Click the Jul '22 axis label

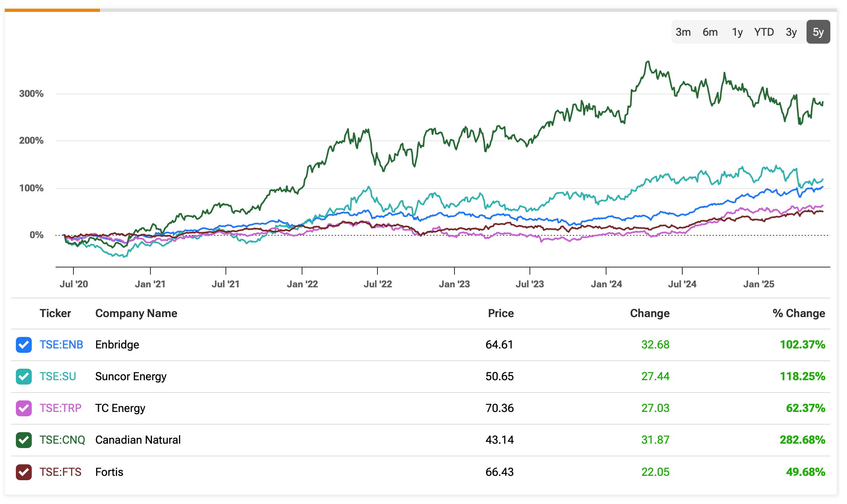(x=378, y=284)
